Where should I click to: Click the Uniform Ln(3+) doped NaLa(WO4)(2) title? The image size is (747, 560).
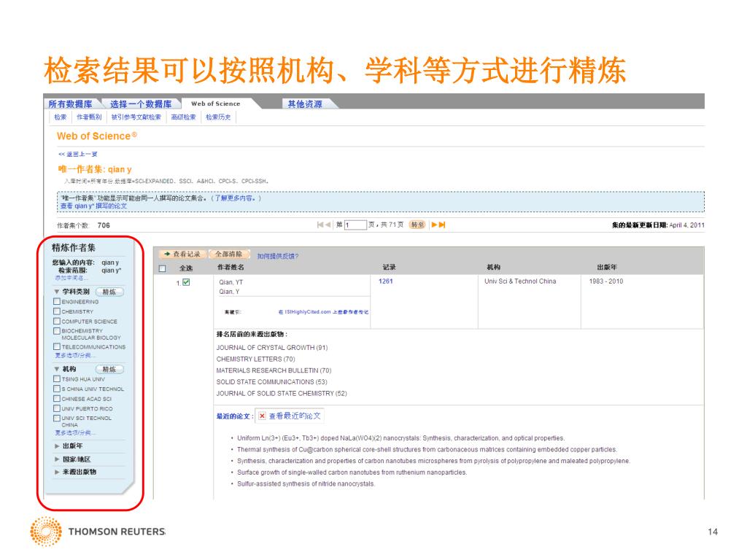click(x=401, y=438)
